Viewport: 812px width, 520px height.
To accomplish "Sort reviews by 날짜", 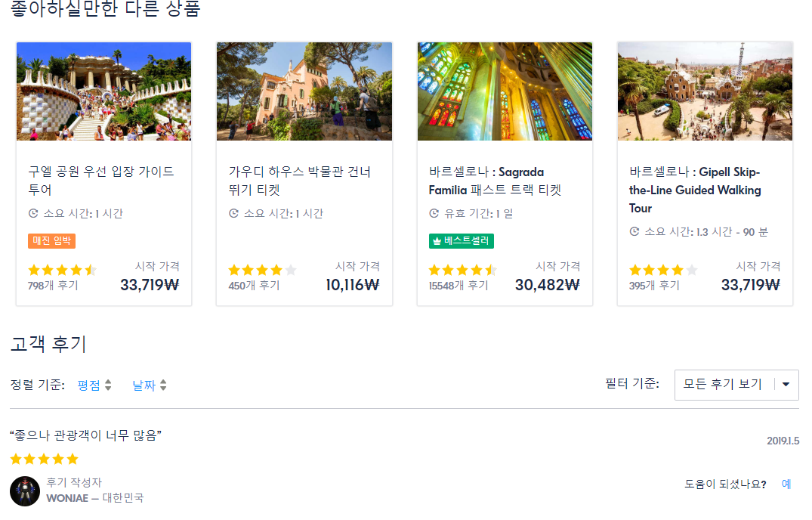I will coord(144,385).
